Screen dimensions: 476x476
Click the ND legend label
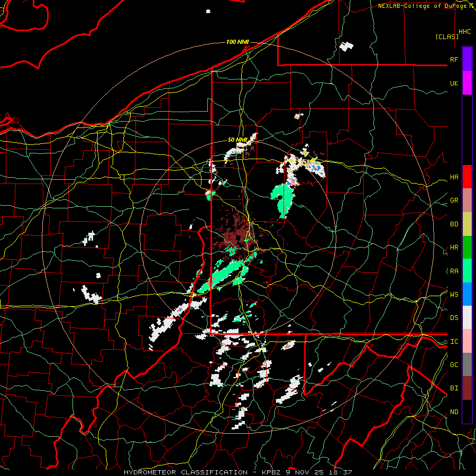coord(454,412)
